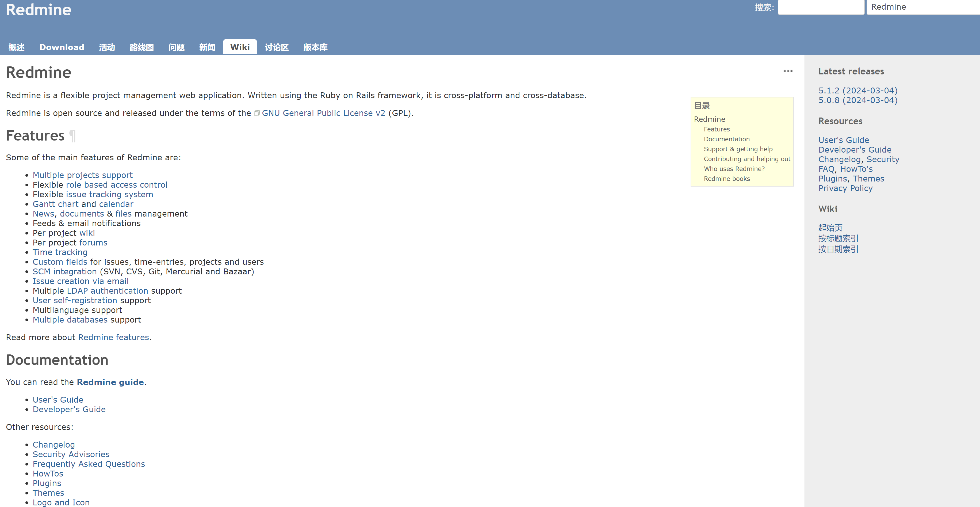Click the search input field

tap(820, 7)
